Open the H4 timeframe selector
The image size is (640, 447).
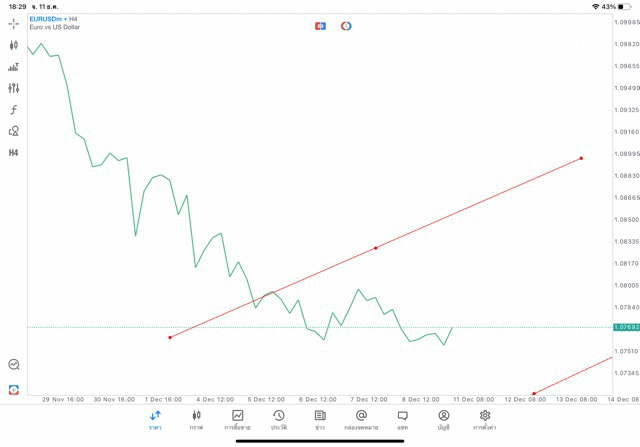14,153
